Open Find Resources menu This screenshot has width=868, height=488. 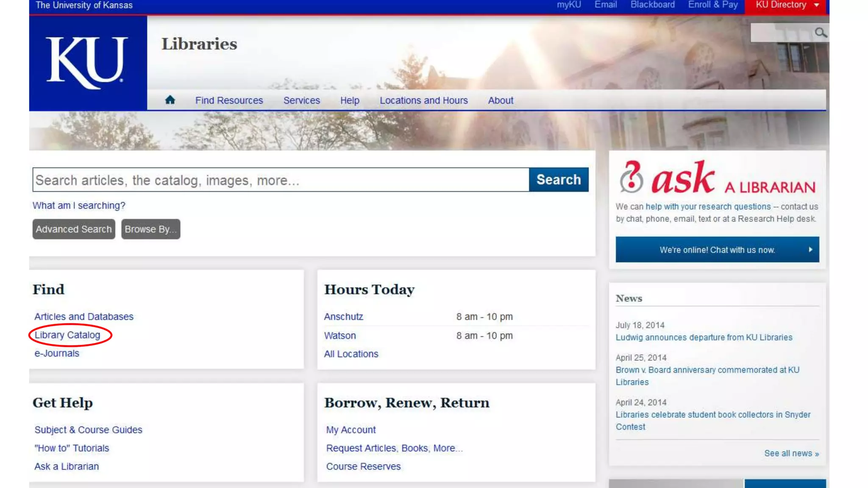229,100
